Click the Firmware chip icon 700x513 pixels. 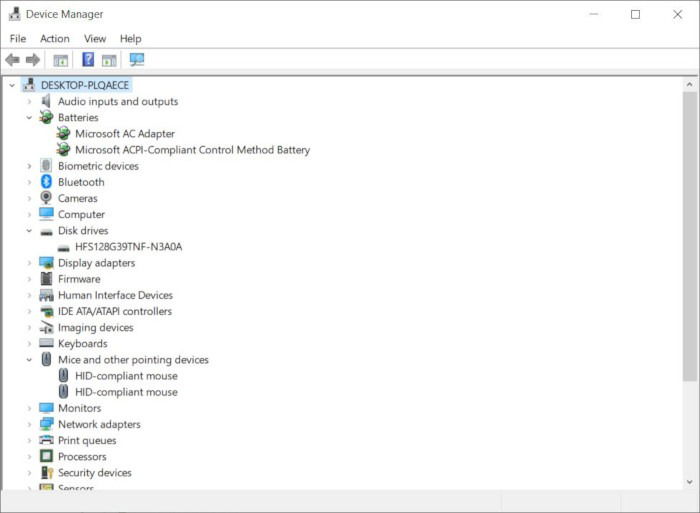point(46,279)
